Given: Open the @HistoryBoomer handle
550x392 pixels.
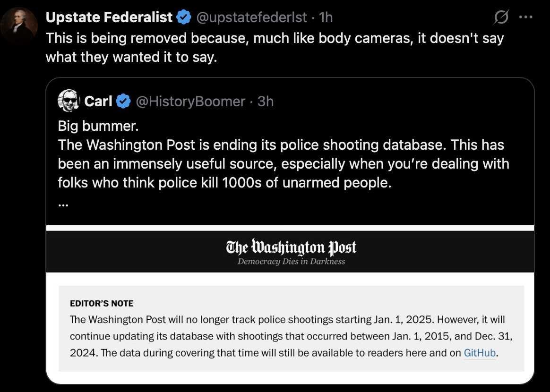Looking at the screenshot, I should [190, 102].
